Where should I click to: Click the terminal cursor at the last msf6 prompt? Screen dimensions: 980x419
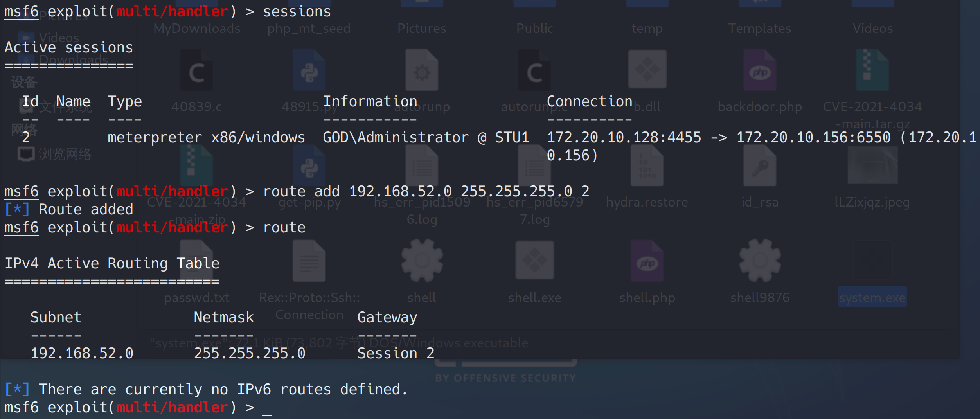click(267, 408)
